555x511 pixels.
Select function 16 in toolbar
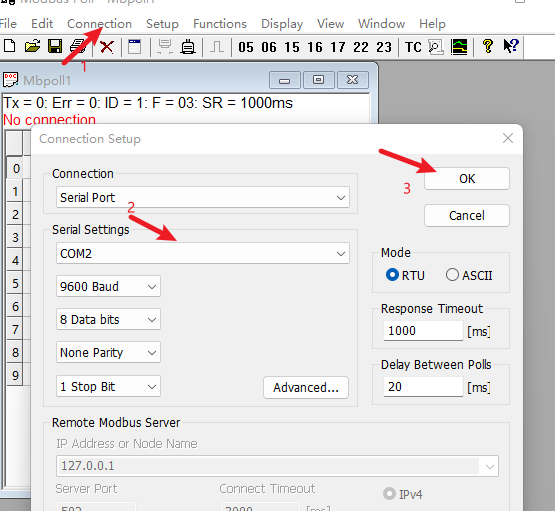(x=315, y=47)
